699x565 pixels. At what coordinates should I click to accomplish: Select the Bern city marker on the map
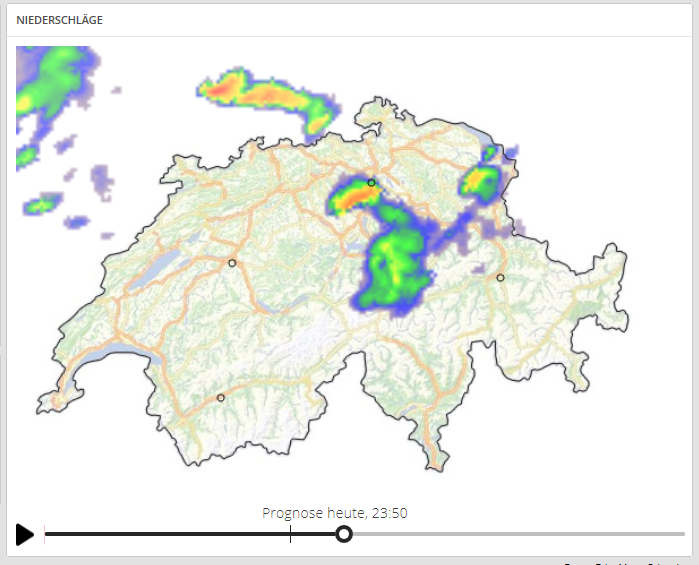click(232, 263)
